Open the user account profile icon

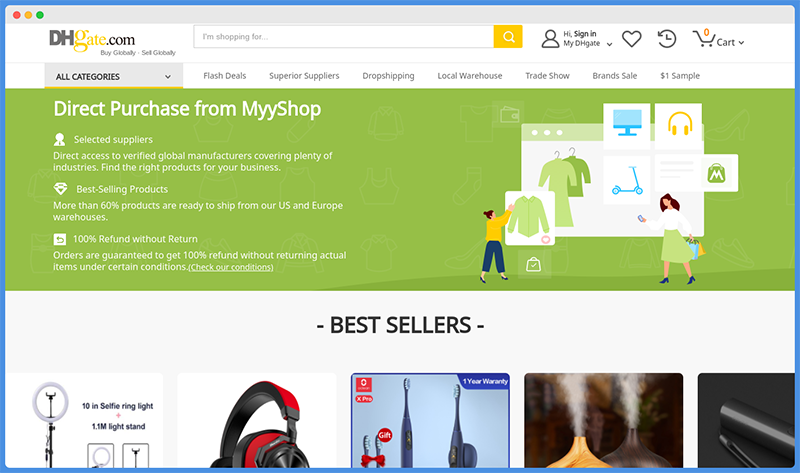pyautogui.click(x=550, y=39)
